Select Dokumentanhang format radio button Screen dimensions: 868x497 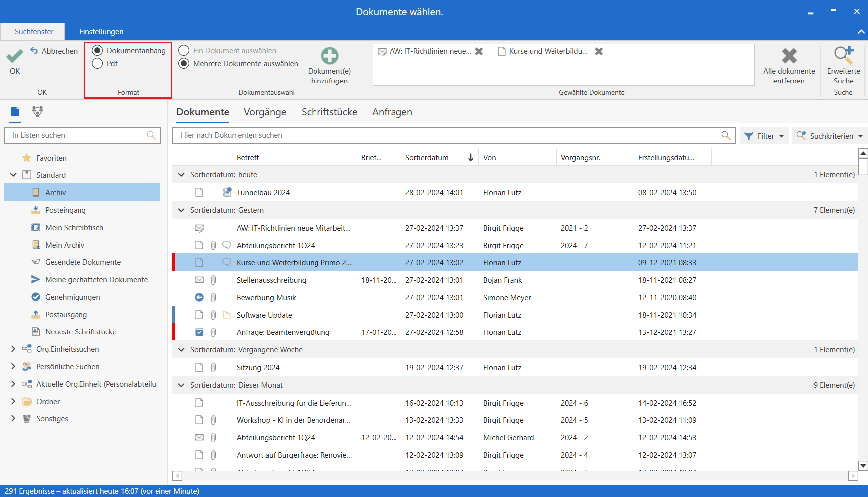[98, 50]
